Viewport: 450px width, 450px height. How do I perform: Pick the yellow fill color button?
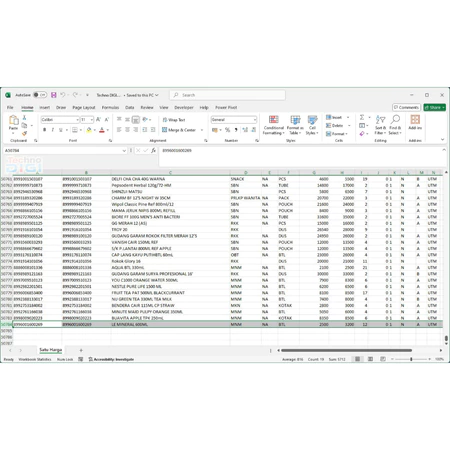tap(89, 130)
